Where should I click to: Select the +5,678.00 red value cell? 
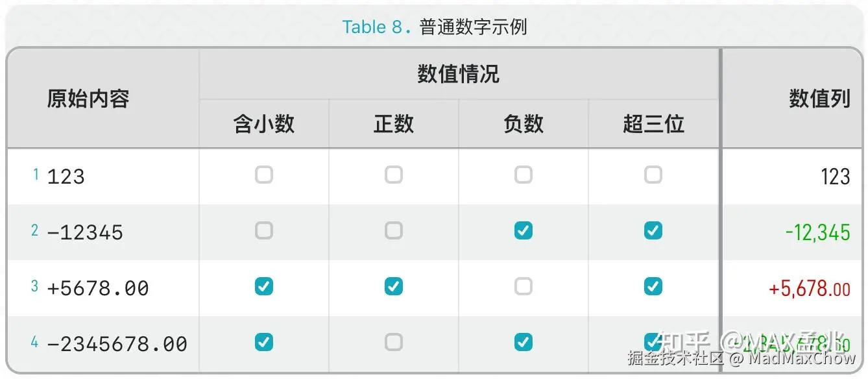(x=808, y=288)
